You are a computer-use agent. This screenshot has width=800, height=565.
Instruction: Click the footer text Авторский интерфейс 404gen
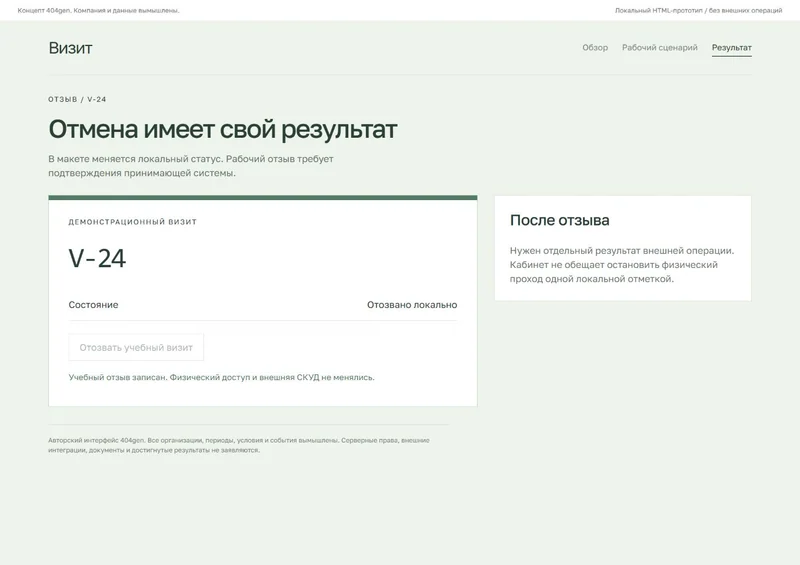[x=239, y=445]
